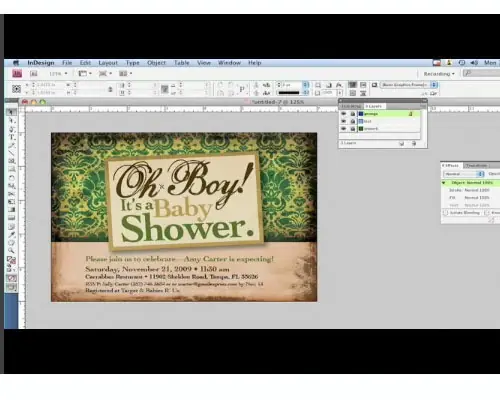Click the delete layer trash icon
This screenshot has height=400, width=500.
tap(414, 143)
